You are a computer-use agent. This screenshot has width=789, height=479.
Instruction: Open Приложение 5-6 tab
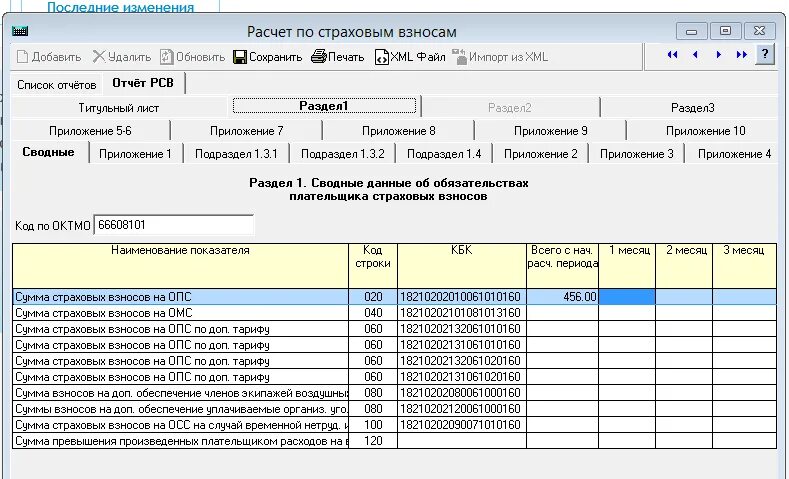point(90,131)
